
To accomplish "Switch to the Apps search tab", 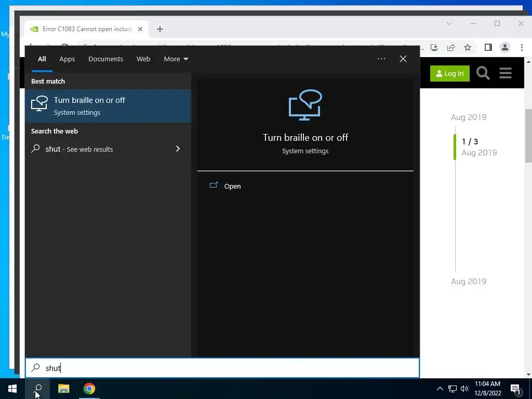I will point(67,59).
